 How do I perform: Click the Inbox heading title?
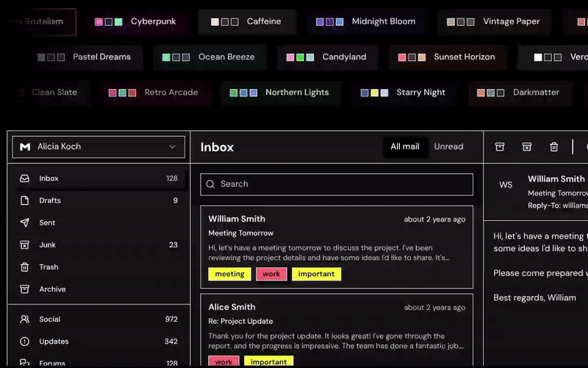(x=217, y=147)
